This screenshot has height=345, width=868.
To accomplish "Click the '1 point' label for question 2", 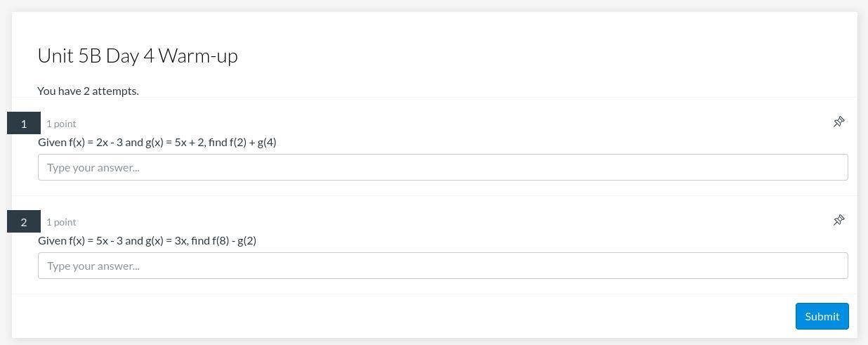I will [61, 222].
